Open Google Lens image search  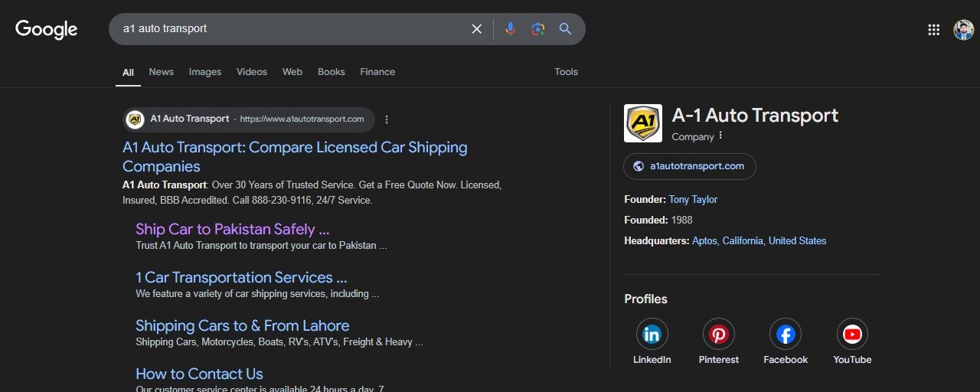[538, 29]
